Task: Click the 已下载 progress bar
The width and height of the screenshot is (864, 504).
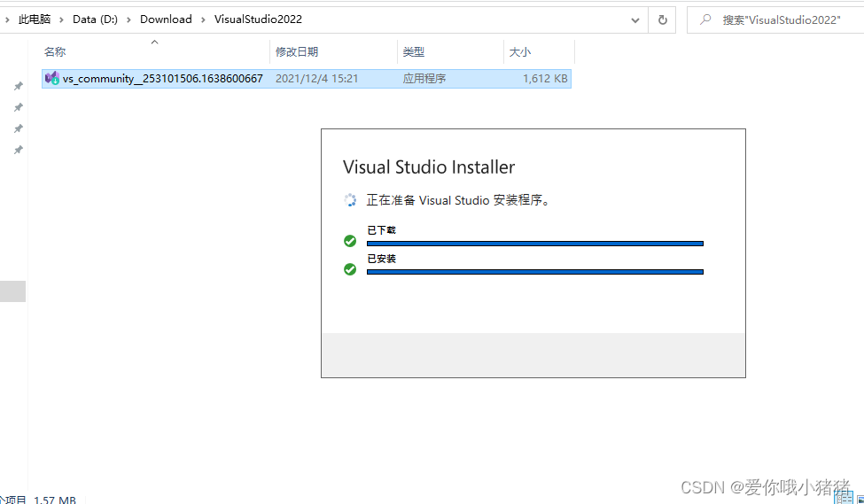Action: click(535, 244)
